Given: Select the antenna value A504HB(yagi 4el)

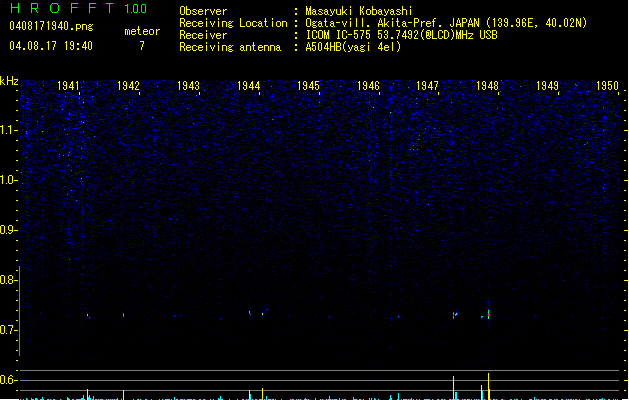Looking at the screenshot, I should tap(353, 47).
